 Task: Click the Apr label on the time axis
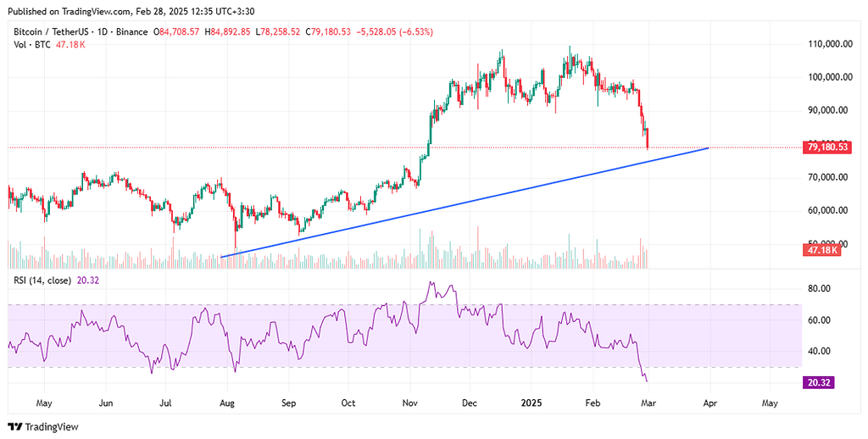[709, 403]
